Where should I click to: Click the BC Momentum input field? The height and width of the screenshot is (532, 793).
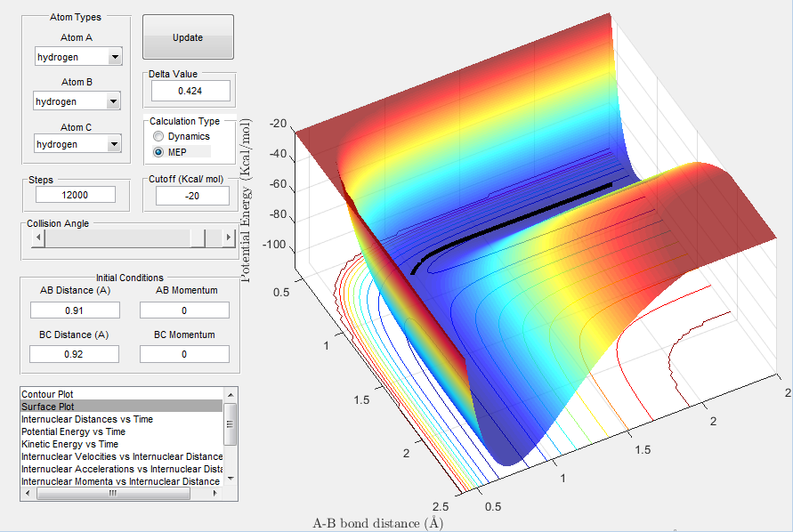point(184,354)
